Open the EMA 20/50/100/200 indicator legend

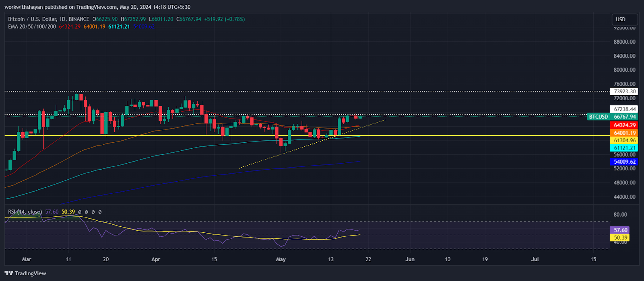32,27
